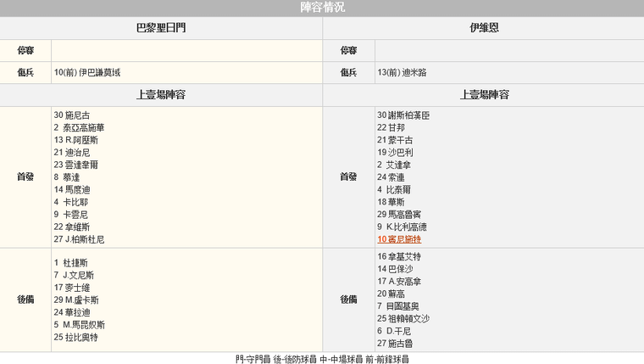Click player 14 馬度迪
This screenshot has width=644, height=364.
click(72, 189)
